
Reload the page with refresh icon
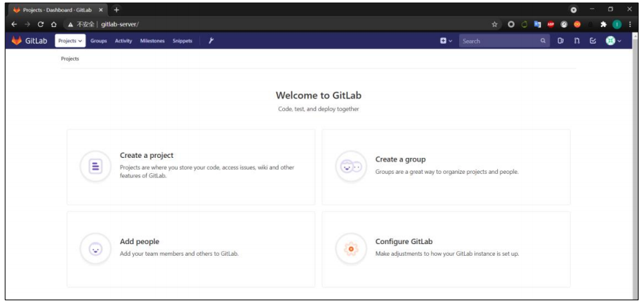(40, 24)
